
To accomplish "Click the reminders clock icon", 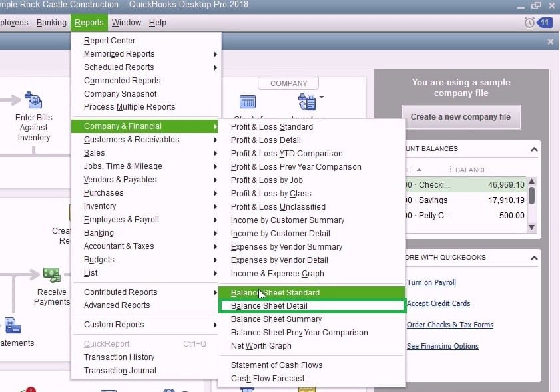I will pos(529,23).
